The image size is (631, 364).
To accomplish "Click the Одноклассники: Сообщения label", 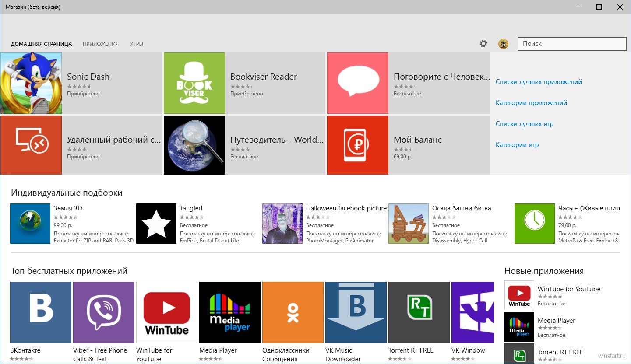I will tap(287, 355).
